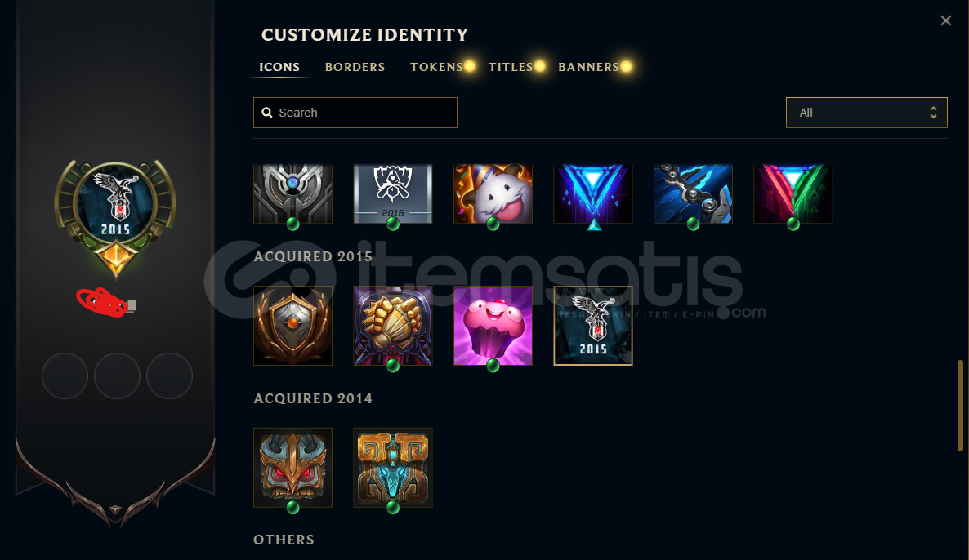Viewport: 969px width, 560px height.
Task: Pick the blue Project triangle icon
Action: (x=592, y=193)
